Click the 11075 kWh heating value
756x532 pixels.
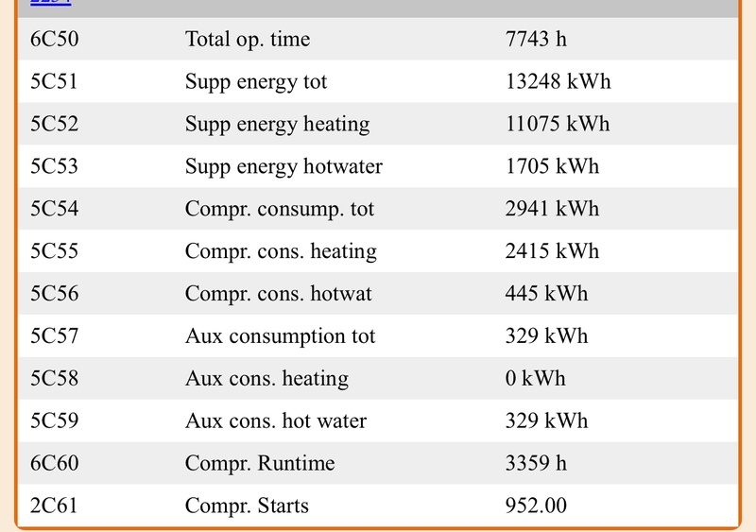tap(558, 125)
